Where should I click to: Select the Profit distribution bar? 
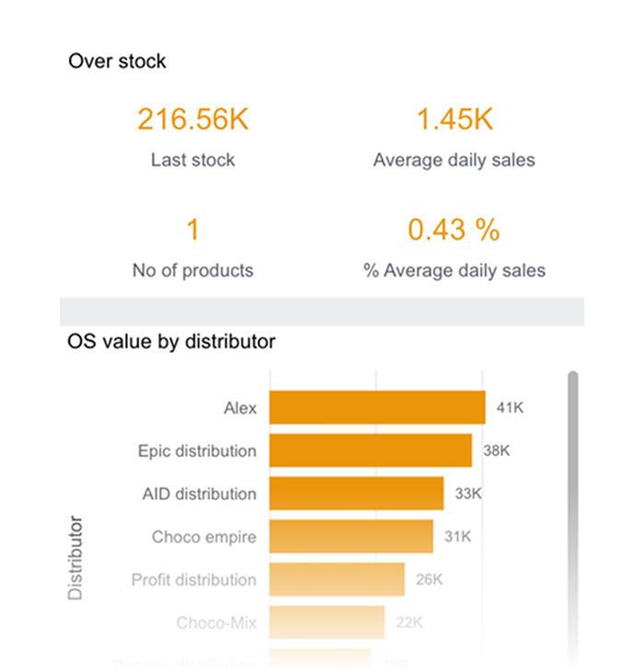point(337,579)
